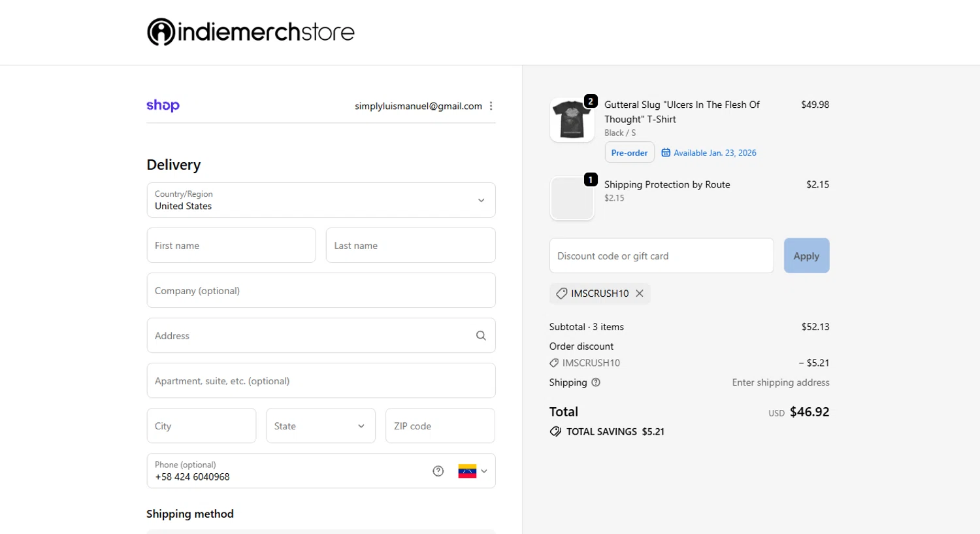The height and width of the screenshot is (534, 980).
Task: Remove the IMSCRUSH10 discount code
Action: (x=640, y=293)
